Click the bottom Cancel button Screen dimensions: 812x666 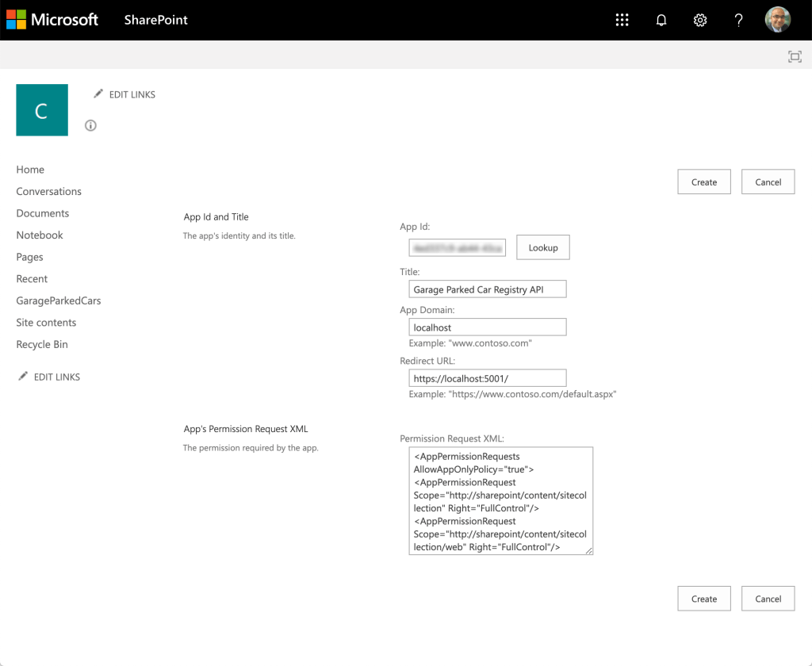coord(768,599)
